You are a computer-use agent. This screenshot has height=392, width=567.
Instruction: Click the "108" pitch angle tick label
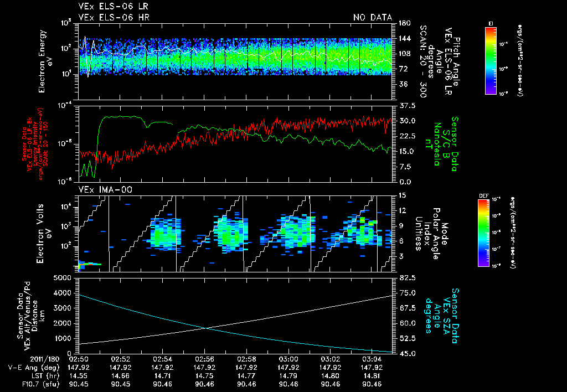405,54
